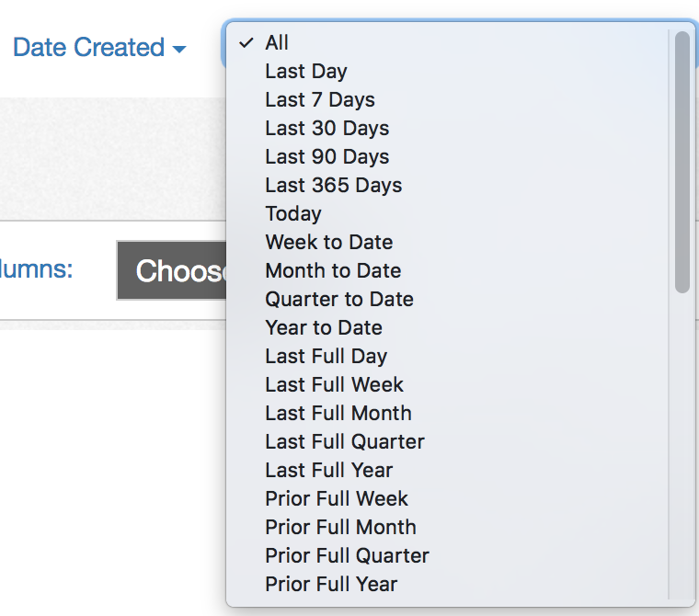Select Quarter to Date option
This screenshot has height=616, width=699.
(x=339, y=299)
